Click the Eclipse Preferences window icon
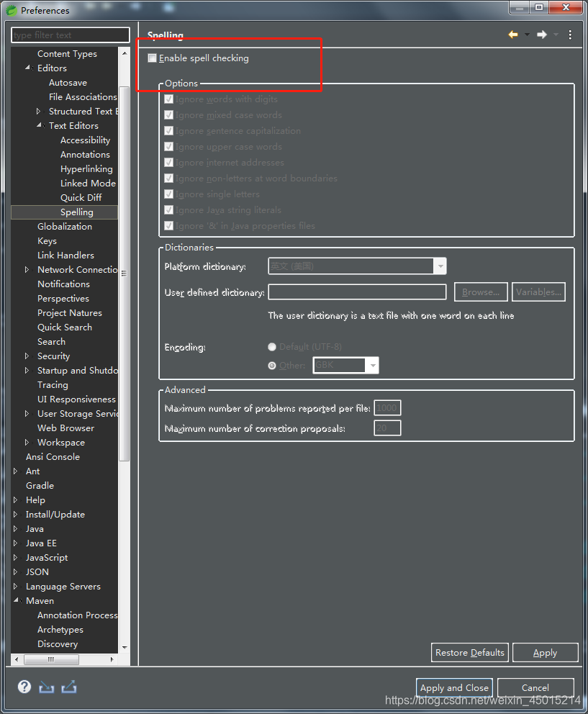 point(12,10)
